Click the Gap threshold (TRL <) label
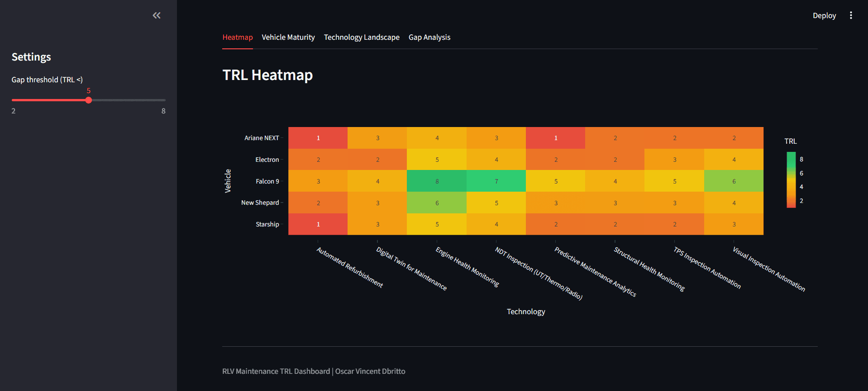868x391 pixels. pos(47,80)
